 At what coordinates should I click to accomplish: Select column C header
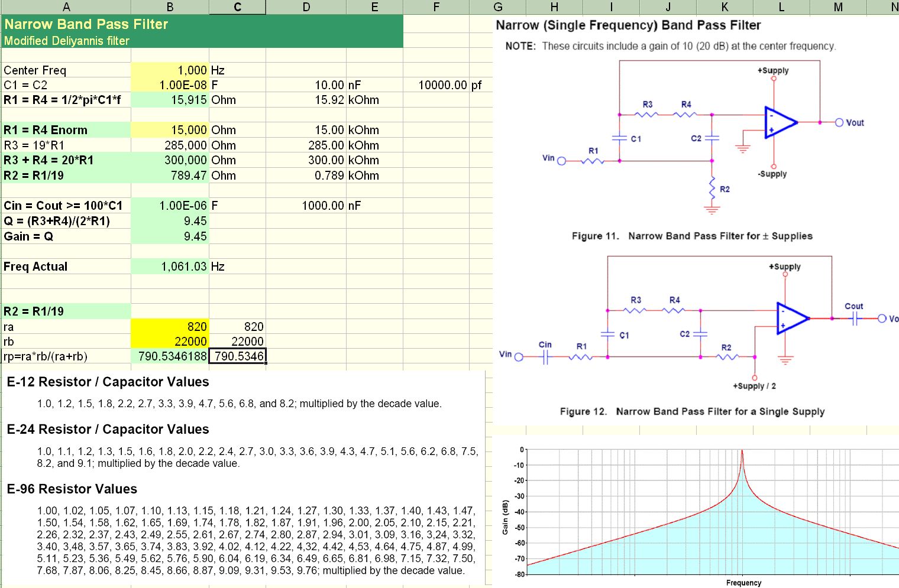coord(237,7)
